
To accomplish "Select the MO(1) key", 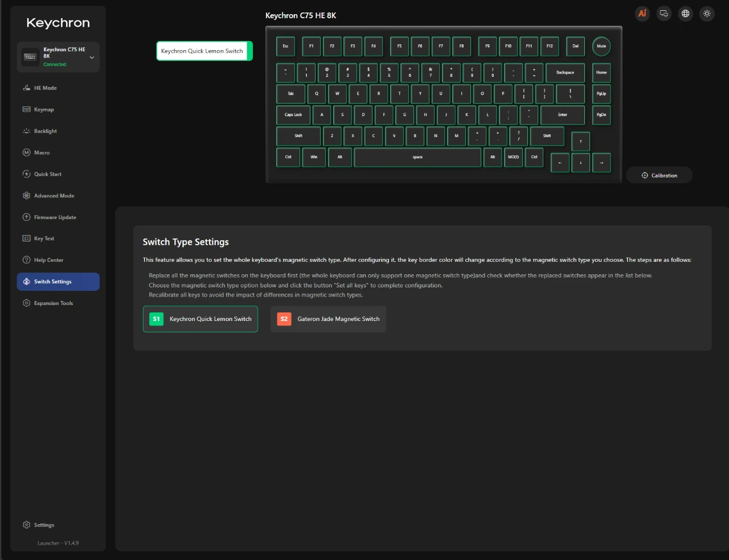I will 514,157.
